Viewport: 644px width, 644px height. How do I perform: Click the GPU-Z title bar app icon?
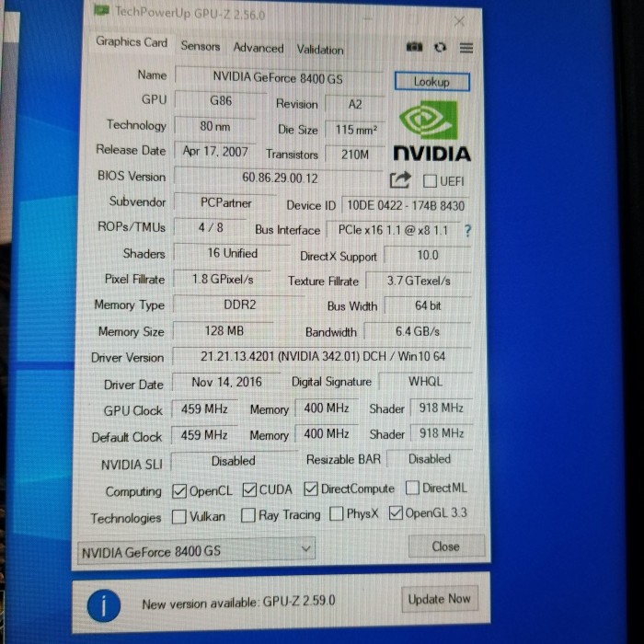coord(102,10)
